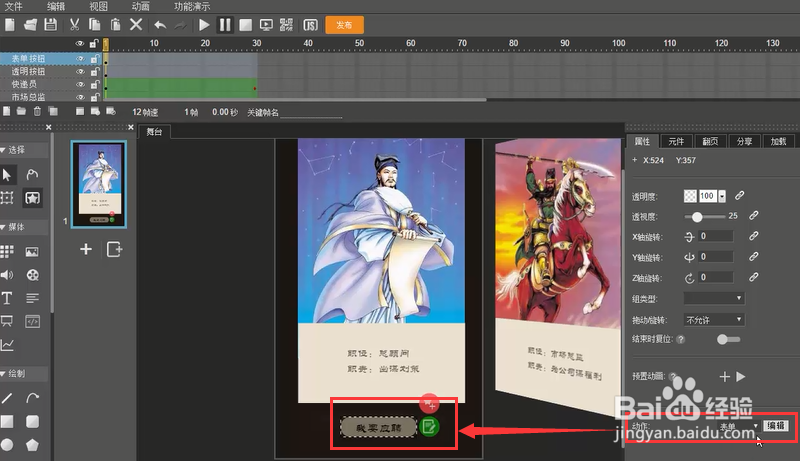Toggle lock on 快递员 layer
This screenshot has width=800, height=461.
(x=95, y=84)
